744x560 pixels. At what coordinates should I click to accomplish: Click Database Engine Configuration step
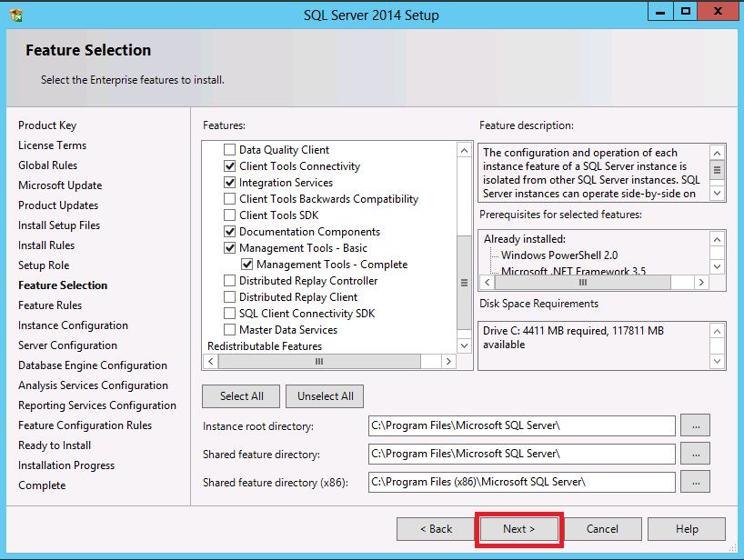93,365
